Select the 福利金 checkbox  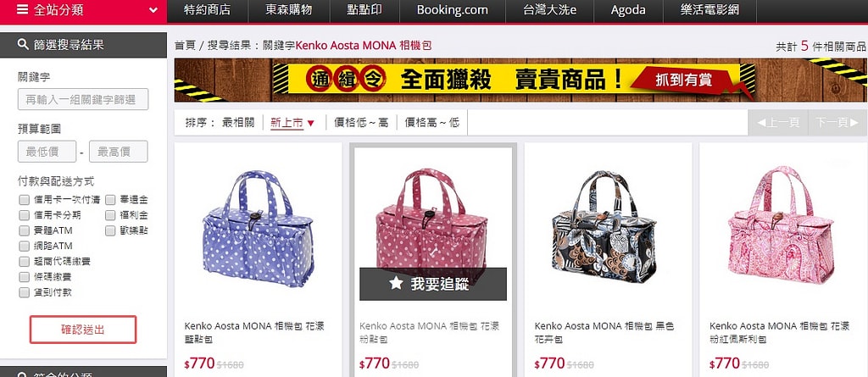point(110,215)
